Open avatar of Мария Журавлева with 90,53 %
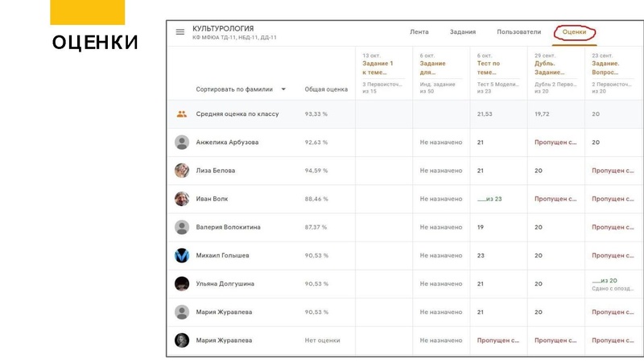Image resolution: width=644 pixels, height=363 pixels. click(182, 312)
